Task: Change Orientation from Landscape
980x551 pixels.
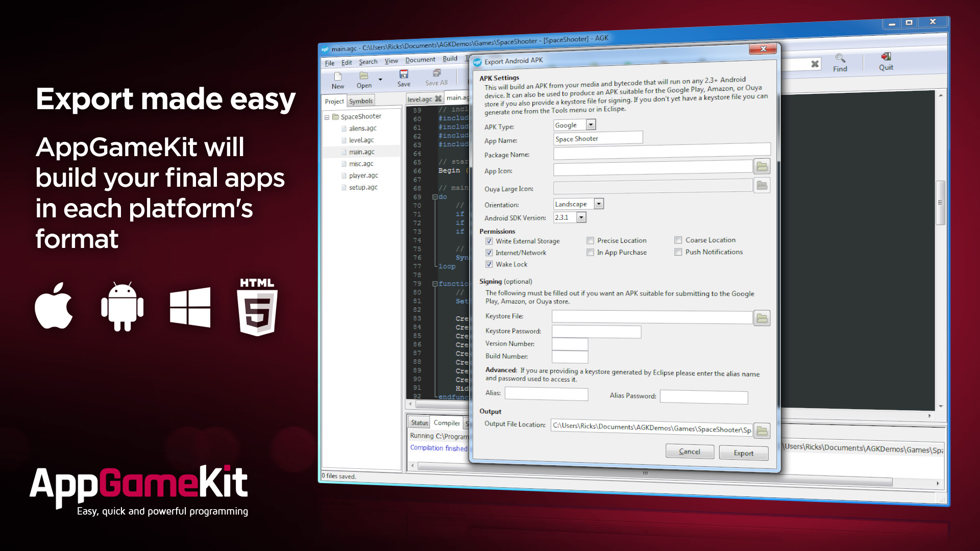Action: click(x=599, y=204)
